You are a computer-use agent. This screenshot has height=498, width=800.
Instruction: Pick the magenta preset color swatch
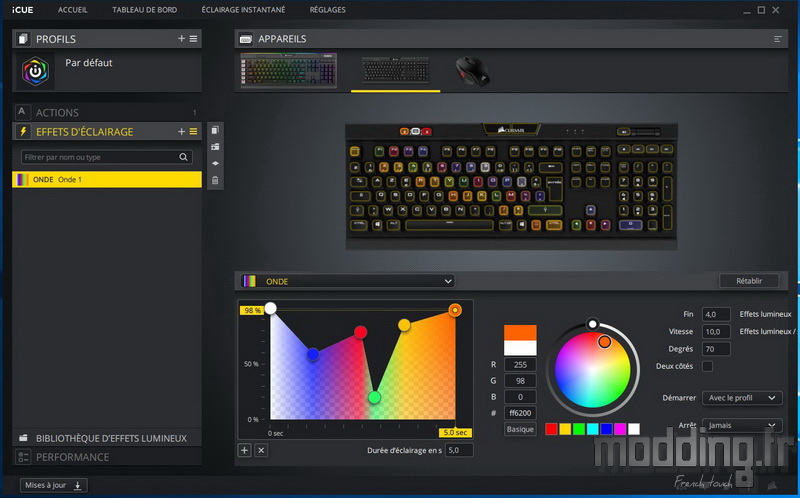(620, 429)
